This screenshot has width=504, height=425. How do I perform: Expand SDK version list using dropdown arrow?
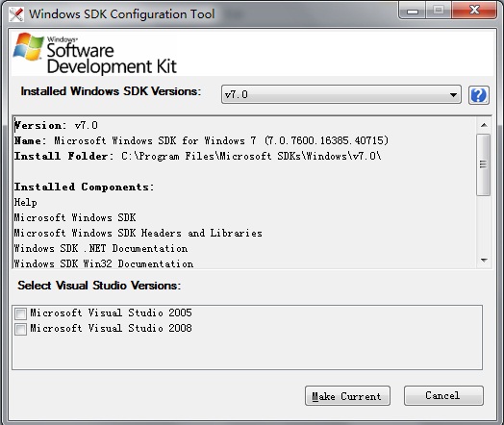tap(453, 95)
